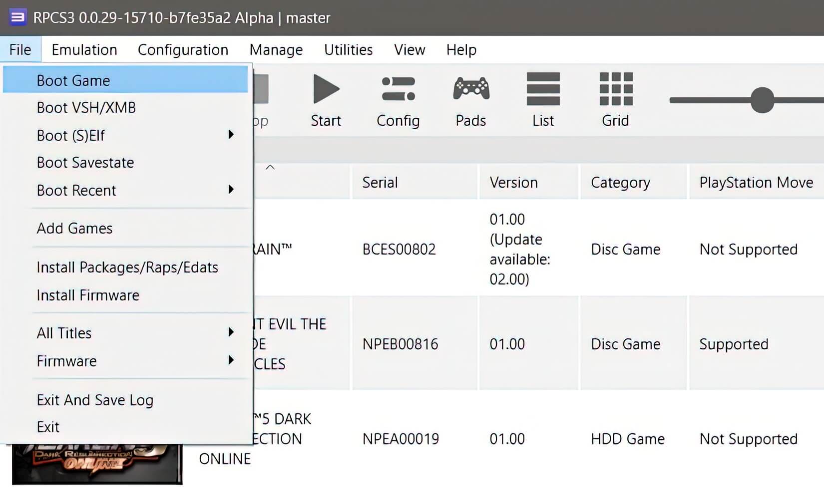Click Add Games

pos(74,228)
